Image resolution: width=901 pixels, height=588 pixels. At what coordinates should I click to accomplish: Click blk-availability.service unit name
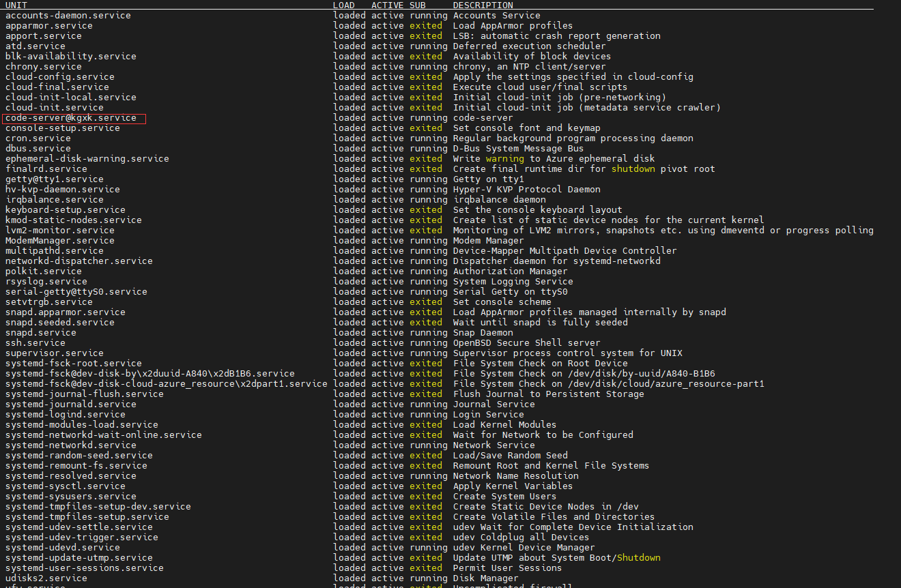tap(71, 57)
